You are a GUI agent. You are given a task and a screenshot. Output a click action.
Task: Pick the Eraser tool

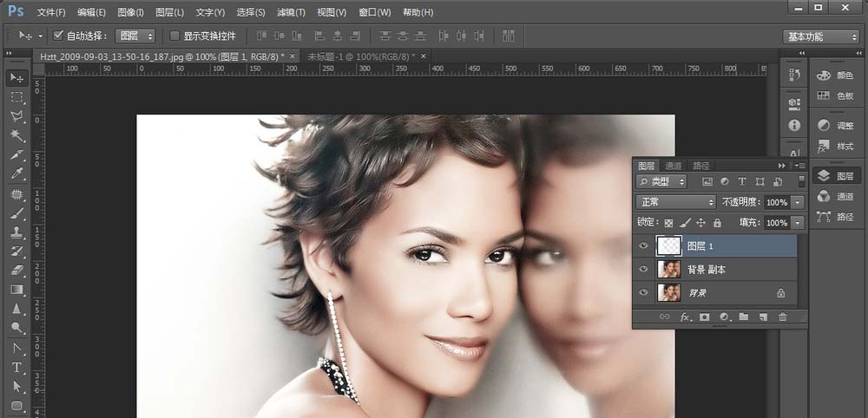pyautogui.click(x=16, y=270)
